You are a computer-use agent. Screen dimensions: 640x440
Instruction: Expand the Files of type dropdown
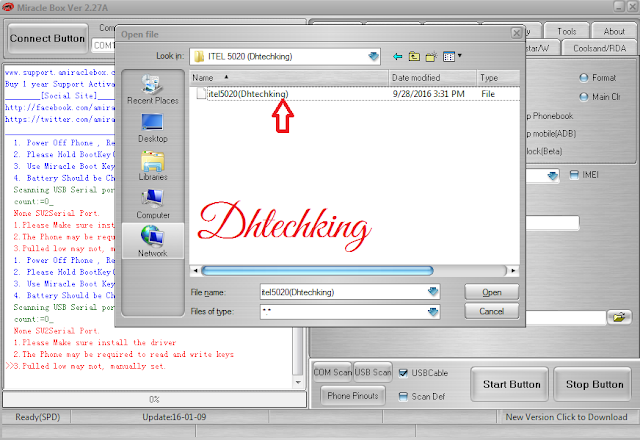[x=433, y=312]
